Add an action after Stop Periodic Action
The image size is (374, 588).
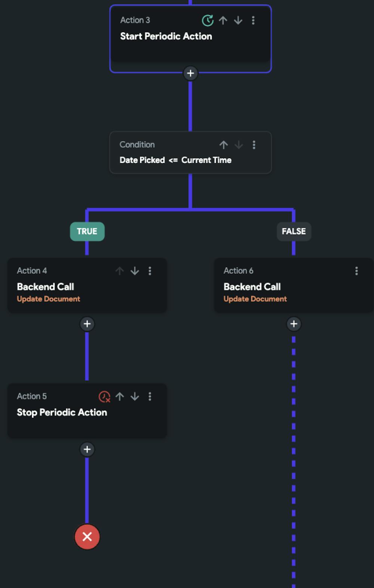coord(87,449)
